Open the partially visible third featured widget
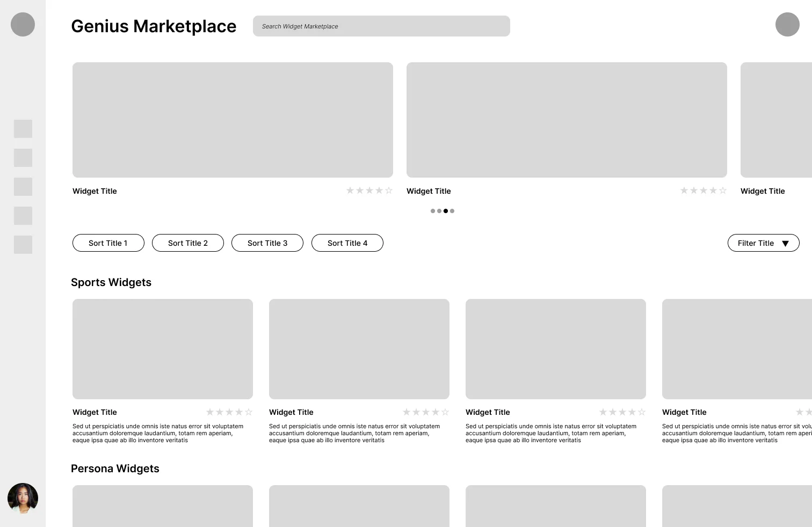Image resolution: width=812 pixels, height=527 pixels. (x=776, y=120)
